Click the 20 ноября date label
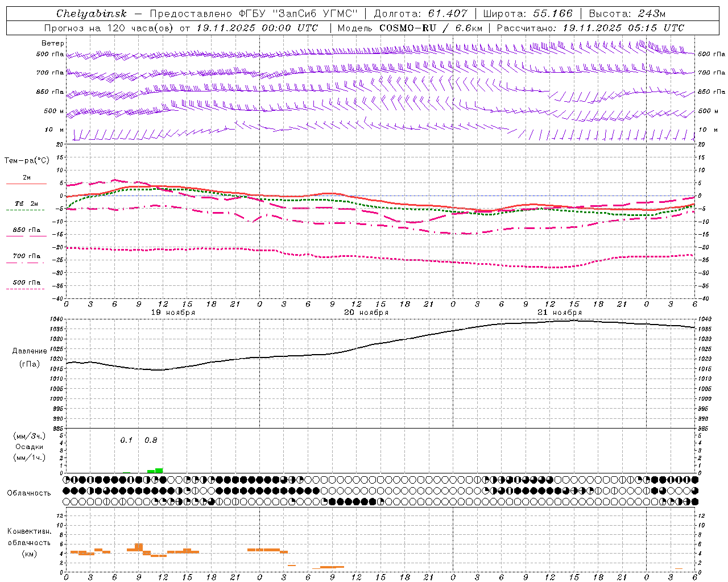728x582 pixels. [x=366, y=313]
